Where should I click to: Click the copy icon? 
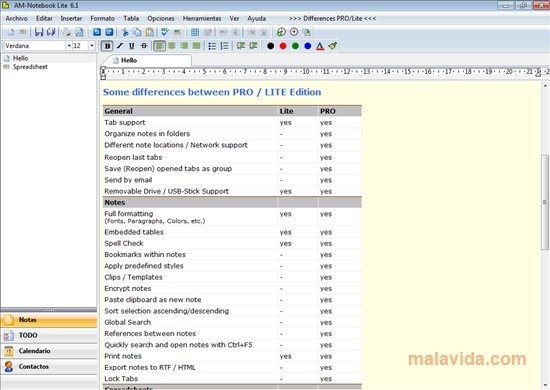tap(137, 32)
